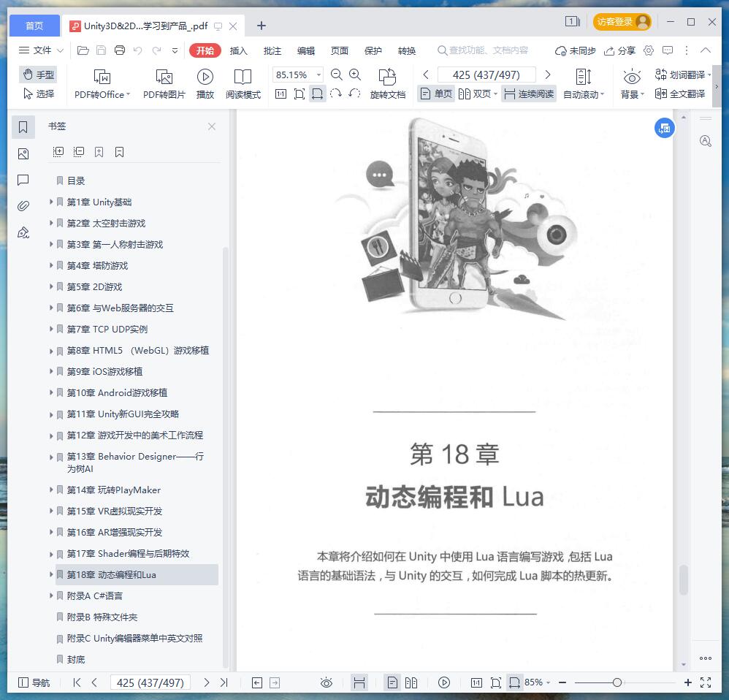This screenshot has width=729, height=700.
Task: Open thumbnails panel in left sidebar
Action: point(23,154)
